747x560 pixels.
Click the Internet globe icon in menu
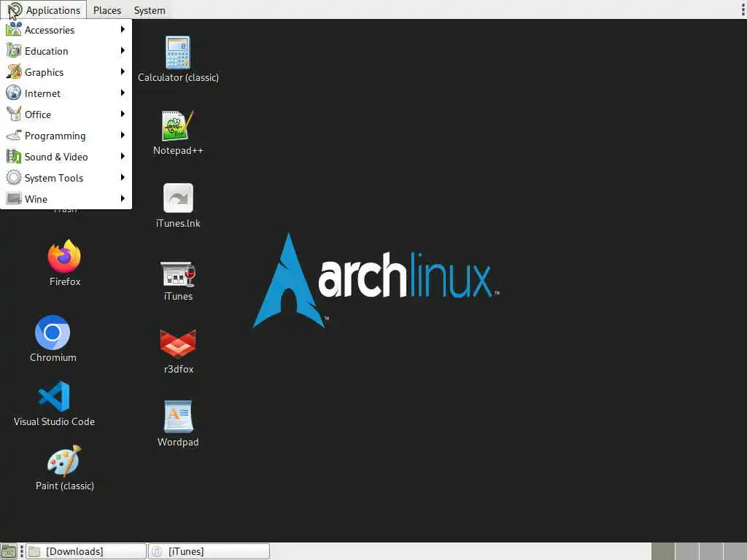coord(13,93)
